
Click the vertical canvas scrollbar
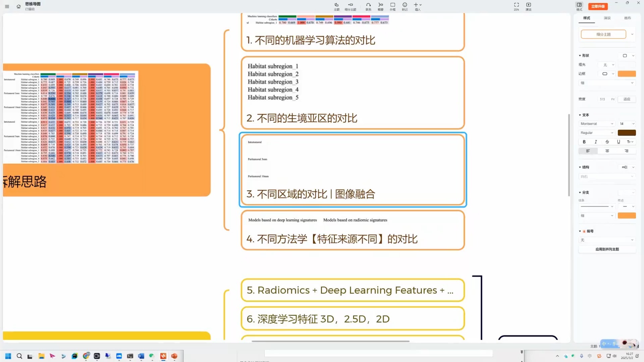[x=569, y=155]
